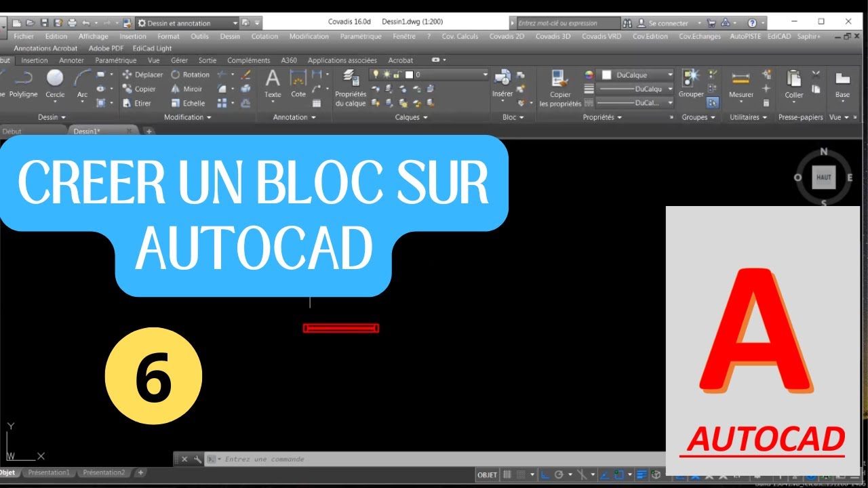Add a new layout with plus tab
The height and width of the screenshot is (488, 868).
point(140,472)
